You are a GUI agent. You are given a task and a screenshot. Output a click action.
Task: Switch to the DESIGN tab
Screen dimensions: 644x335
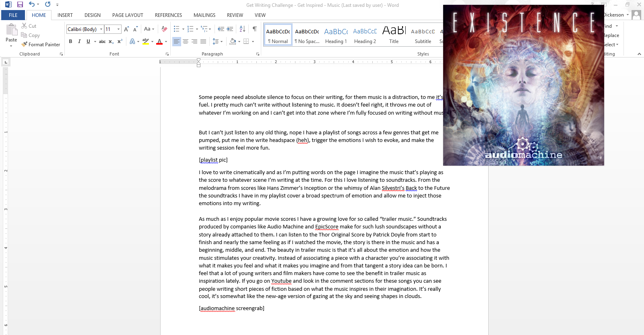point(93,15)
